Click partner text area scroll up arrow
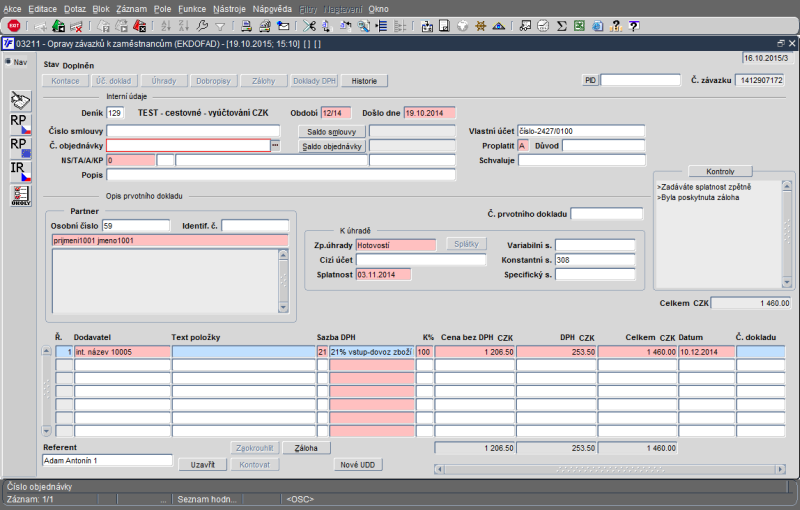 click(x=283, y=254)
